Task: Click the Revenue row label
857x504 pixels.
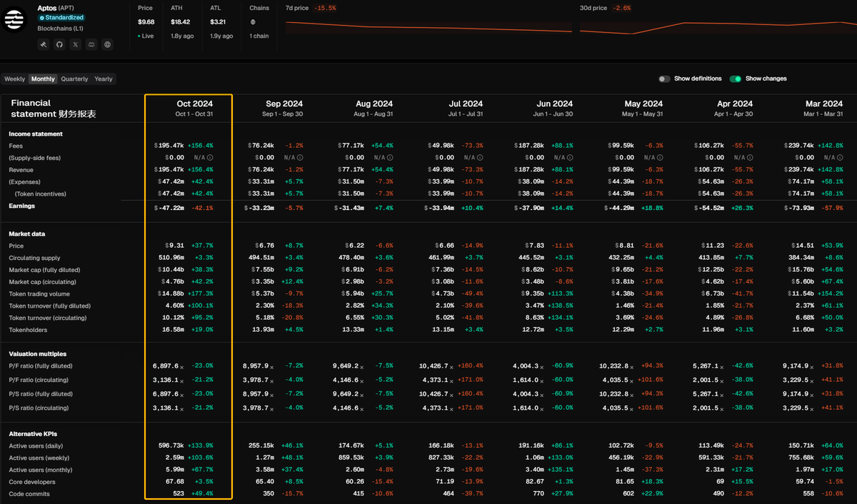Action: [21, 170]
